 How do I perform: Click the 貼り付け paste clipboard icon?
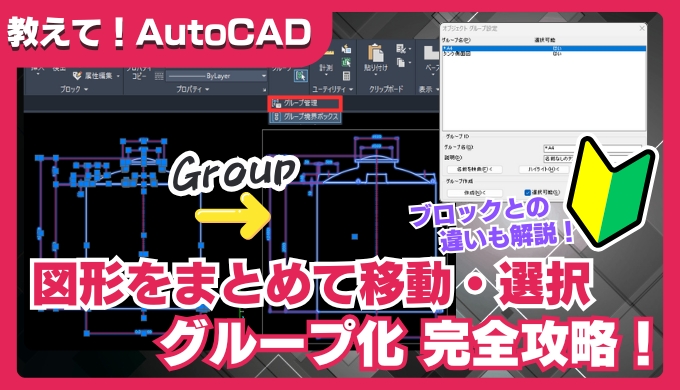click(376, 53)
